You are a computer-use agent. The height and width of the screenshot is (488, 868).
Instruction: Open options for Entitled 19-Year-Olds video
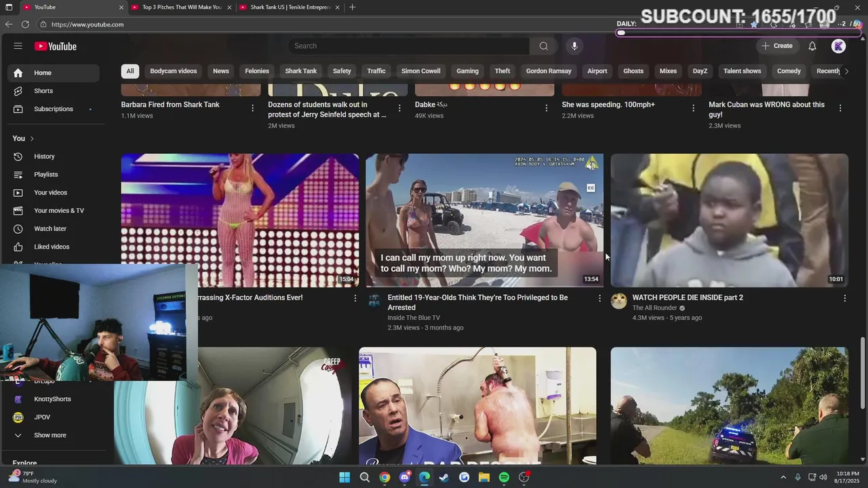[x=599, y=298]
